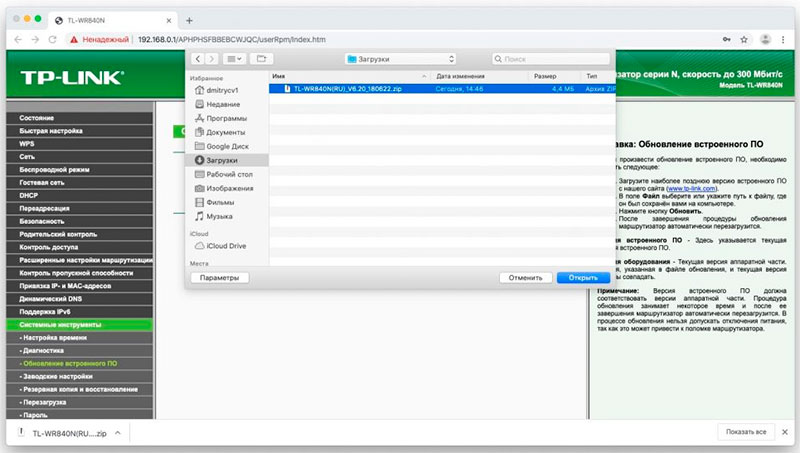Screen dimensions: 800x453
Task: Open the view mode dropdown in dialog
Action: [233, 60]
